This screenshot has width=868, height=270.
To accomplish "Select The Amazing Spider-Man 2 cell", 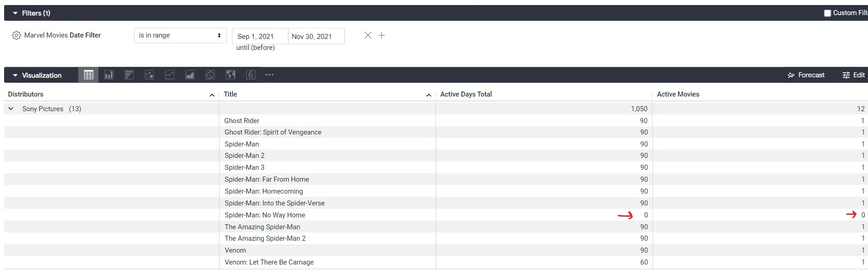I will (x=265, y=238).
